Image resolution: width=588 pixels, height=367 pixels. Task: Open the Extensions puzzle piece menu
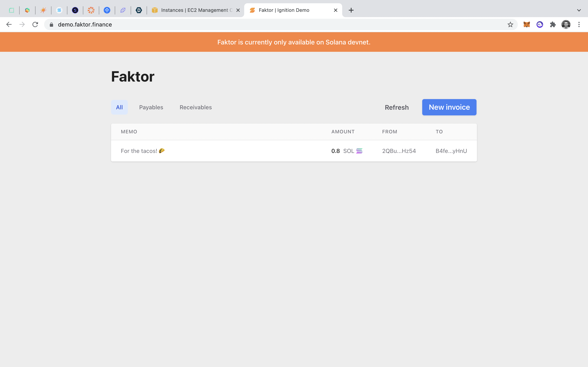[553, 24]
